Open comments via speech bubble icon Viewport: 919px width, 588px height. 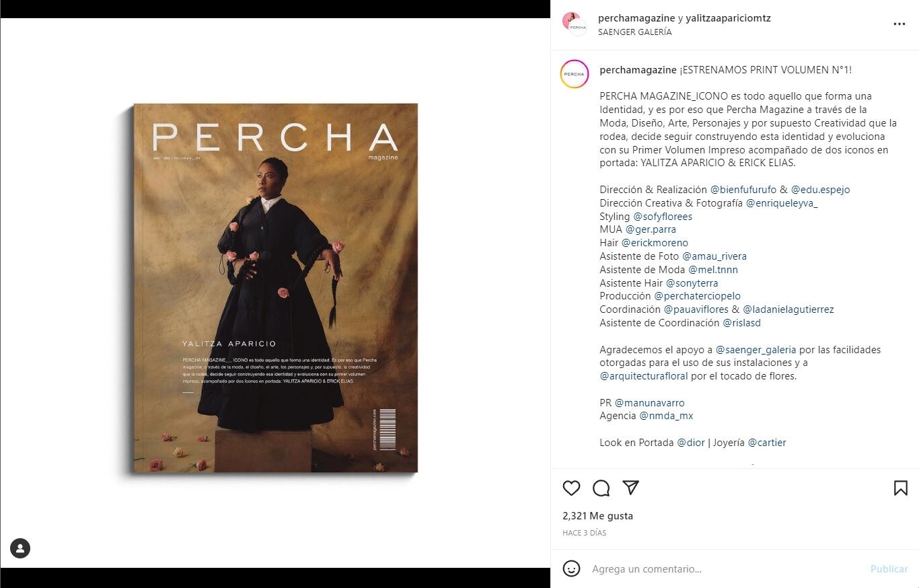[601, 488]
